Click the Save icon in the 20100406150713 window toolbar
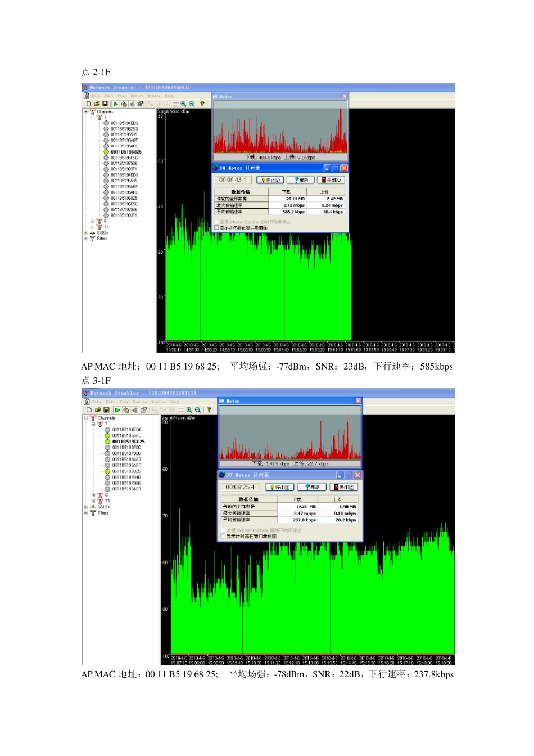Image resolution: width=534 pixels, height=756 pixels. (107, 410)
